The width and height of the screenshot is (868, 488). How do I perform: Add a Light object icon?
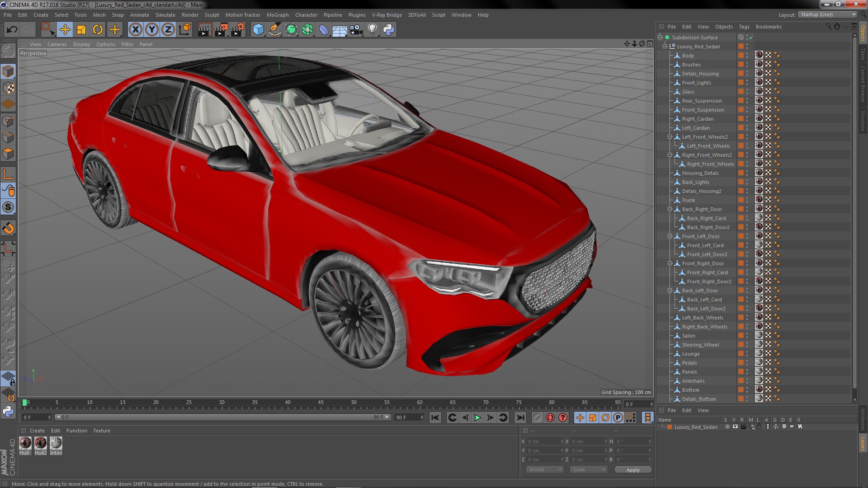pos(373,30)
